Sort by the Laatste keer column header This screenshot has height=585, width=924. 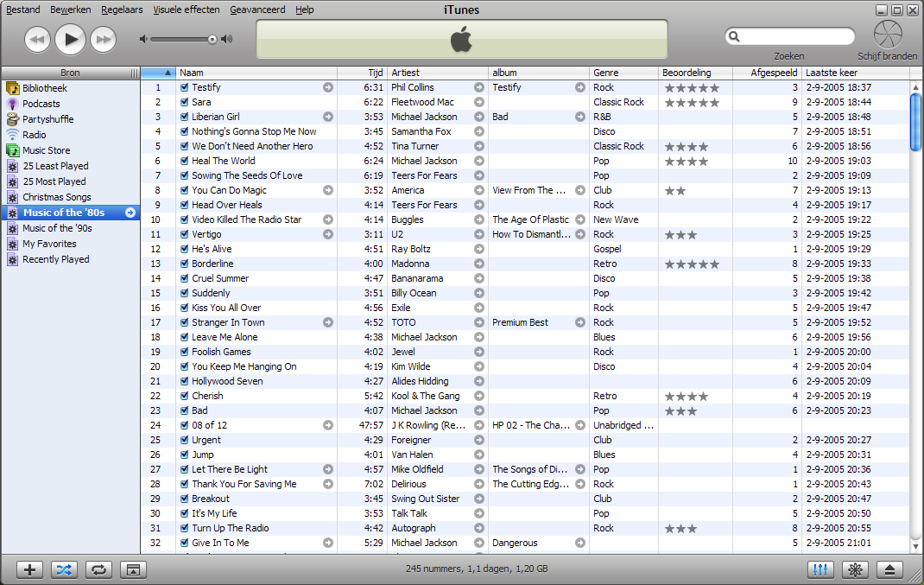click(x=855, y=73)
